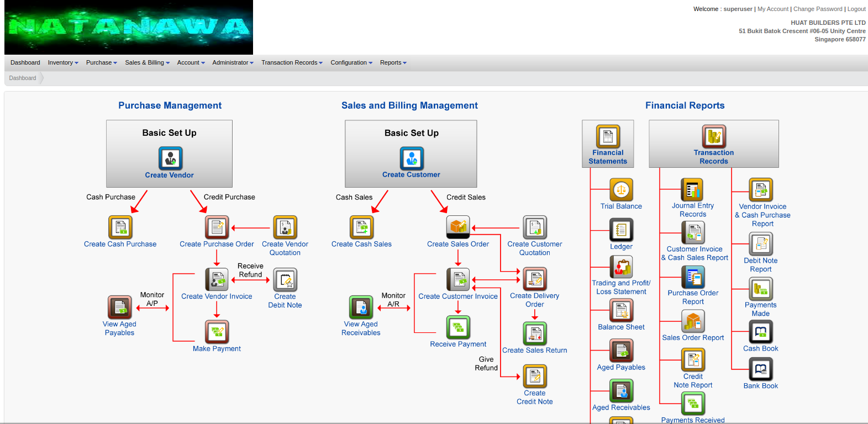Viewport: 868px width, 424px height.
Task: Open the Journal Entry Records icon
Action: click(692, 190)
